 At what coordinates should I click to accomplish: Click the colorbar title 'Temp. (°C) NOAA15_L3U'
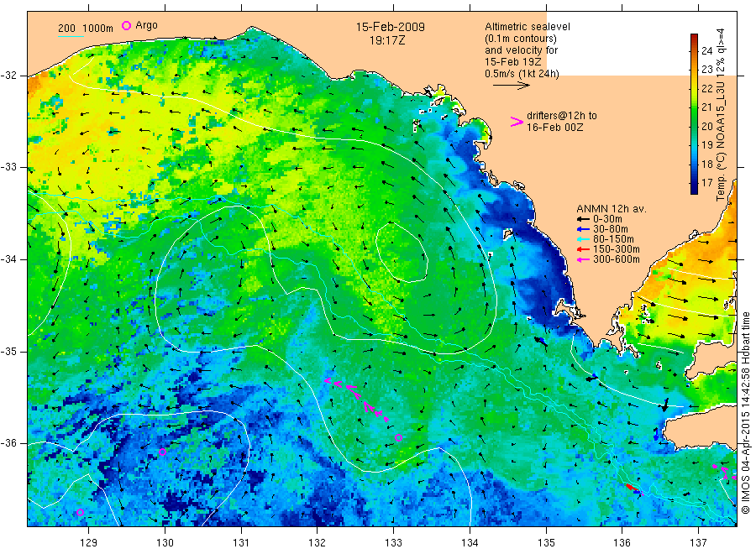point(721,144)
